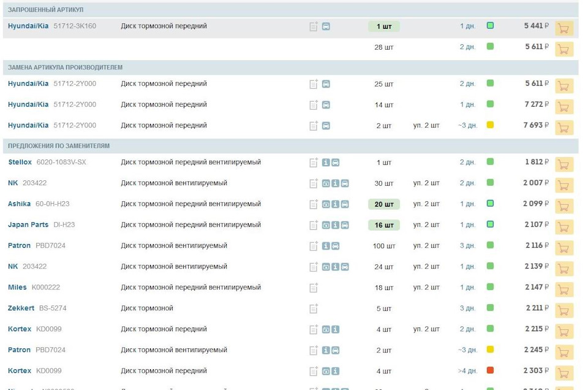Click the photo icon for the 2 303 ₽ Kortex
This screenshot has width=588, height=390.
[x=326, y=371]
